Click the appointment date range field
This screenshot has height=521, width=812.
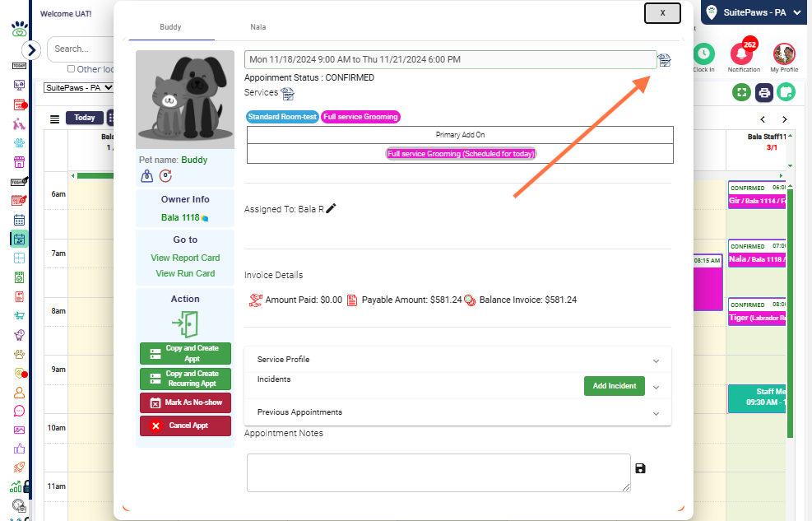coord(451,59)
